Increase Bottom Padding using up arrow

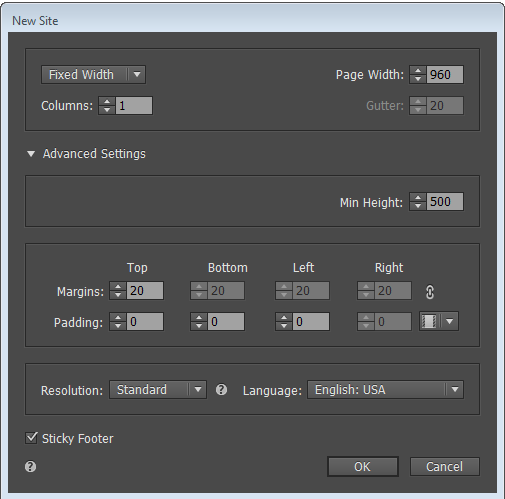click(199, 317)
